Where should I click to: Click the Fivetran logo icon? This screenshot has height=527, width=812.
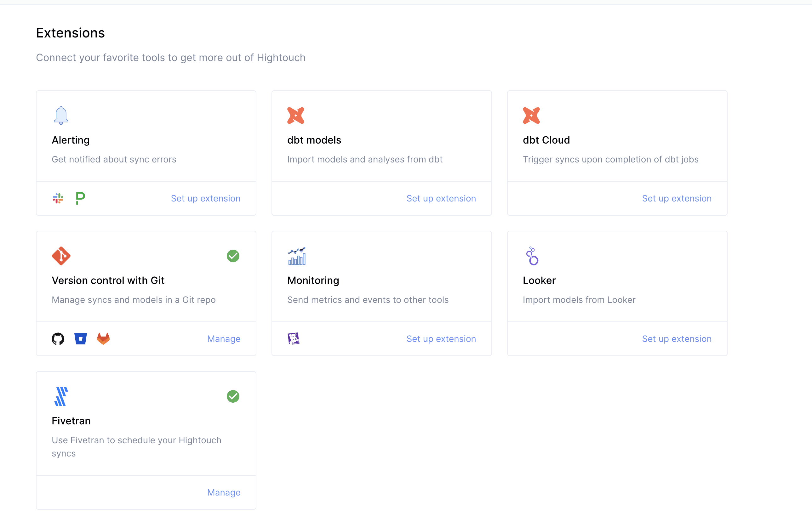pyautogui.click(x=61, y=396)
